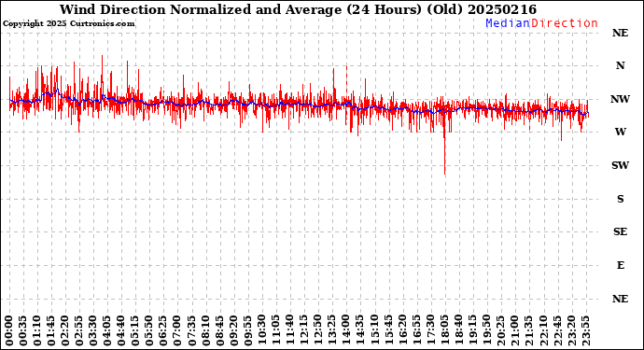Click the S direction axis label
Screen dimensions: 644x350
click(620, 199)
